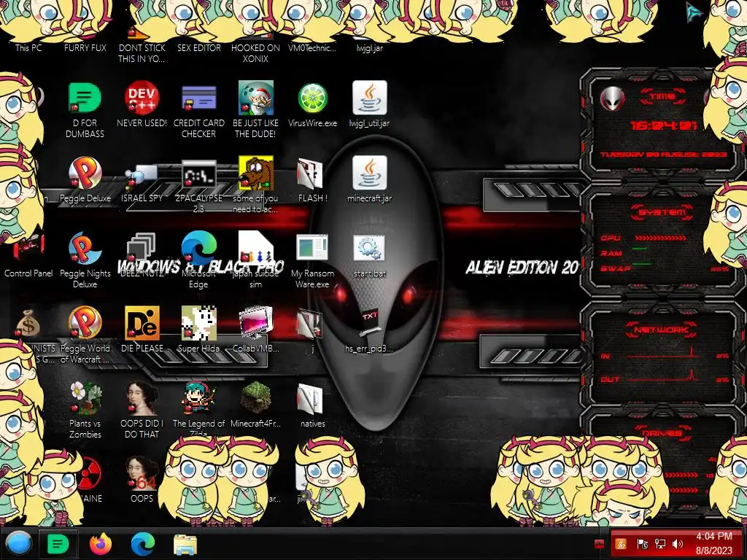
Task: Launch 2PACALYPSE 2.3 console shortcut
Action: (198, 174)
